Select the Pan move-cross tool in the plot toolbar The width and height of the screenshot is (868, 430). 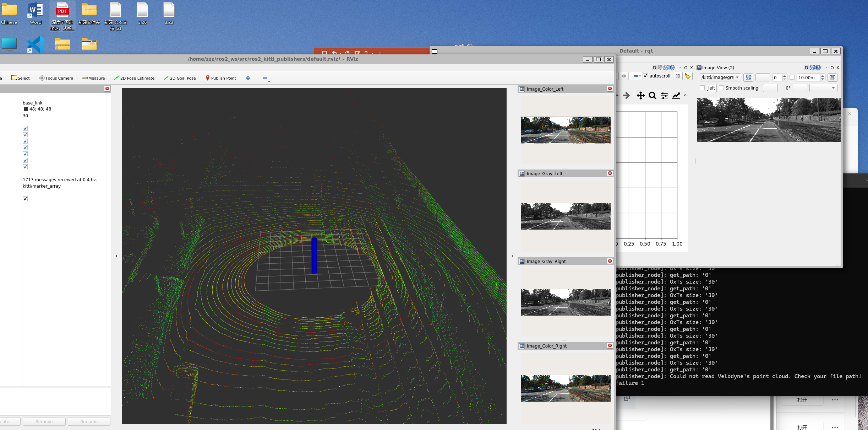[640, 95]
